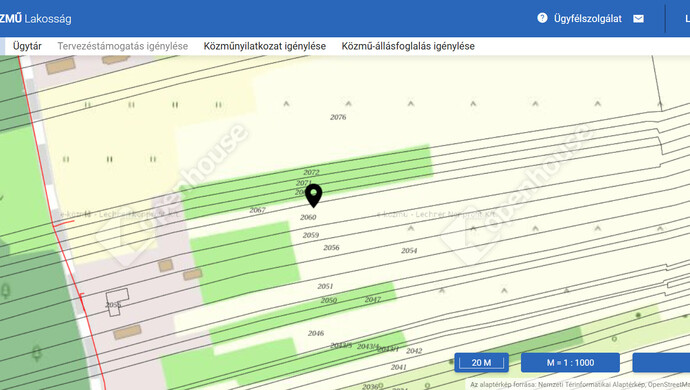This screenshot has height=390, width=690.
Task: Click parcel label 2041
Action: (x=398, y=367)
